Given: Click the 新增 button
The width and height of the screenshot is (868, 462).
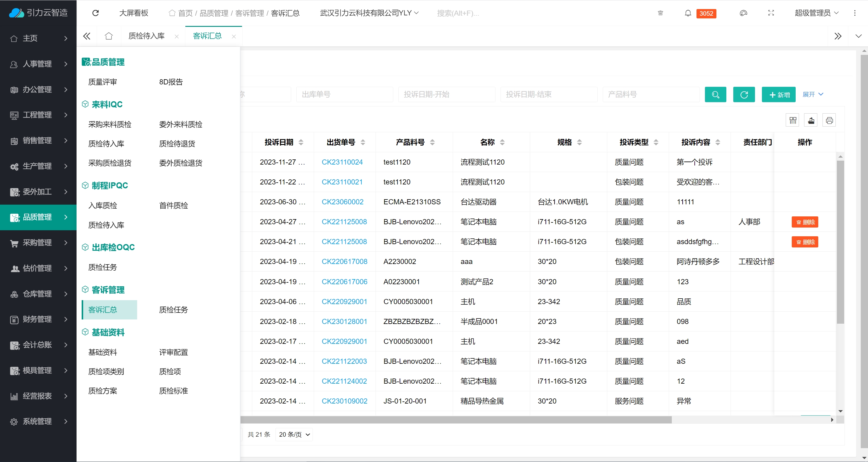Looking at the screenshot, I should (778, 95).
